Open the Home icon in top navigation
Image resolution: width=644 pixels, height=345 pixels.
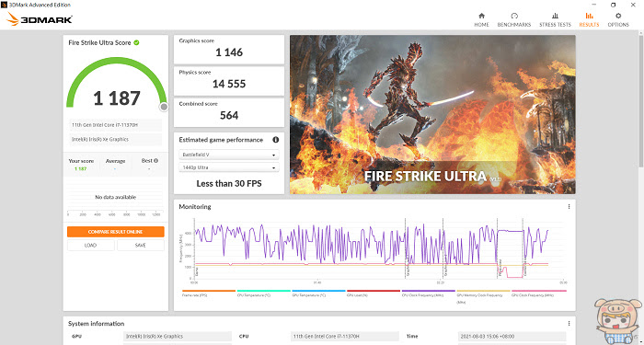[481, 16]
